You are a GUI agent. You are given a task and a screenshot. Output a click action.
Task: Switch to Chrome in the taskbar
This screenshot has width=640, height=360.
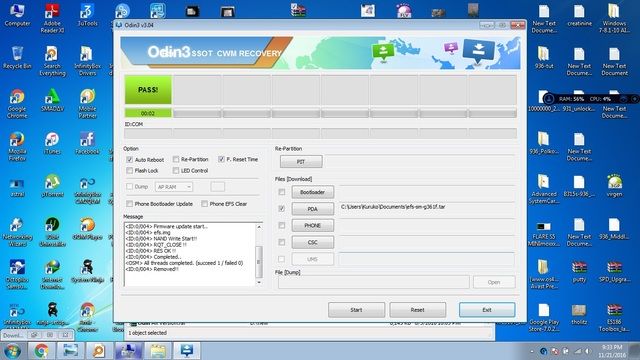41,351
